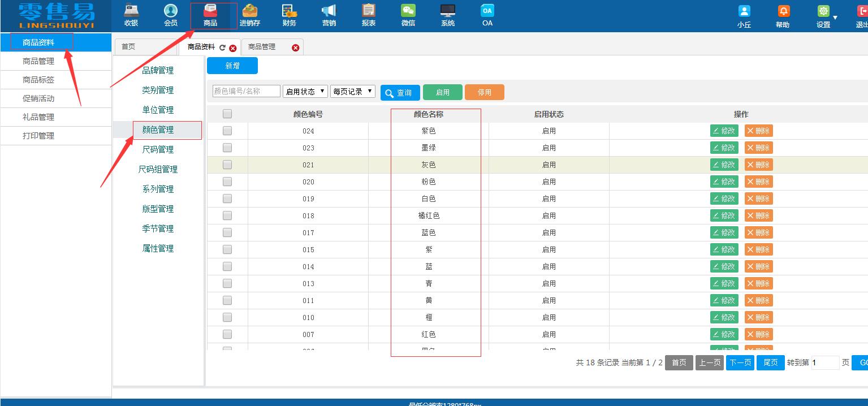Screen dimensions: 868x406
Task: Open the 每页记录 dropdown
Action: (353, 92)
